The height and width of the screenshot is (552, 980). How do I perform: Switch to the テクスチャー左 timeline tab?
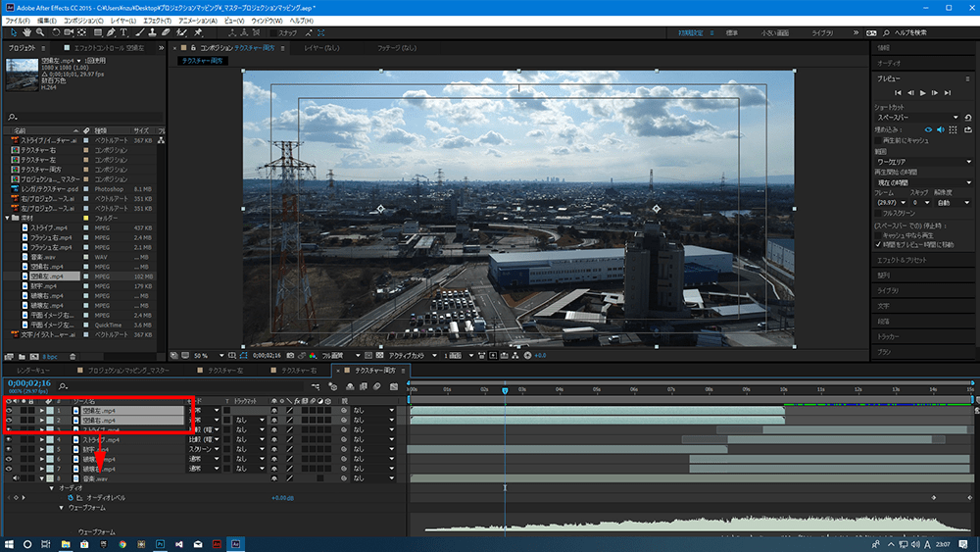(225, 372)
